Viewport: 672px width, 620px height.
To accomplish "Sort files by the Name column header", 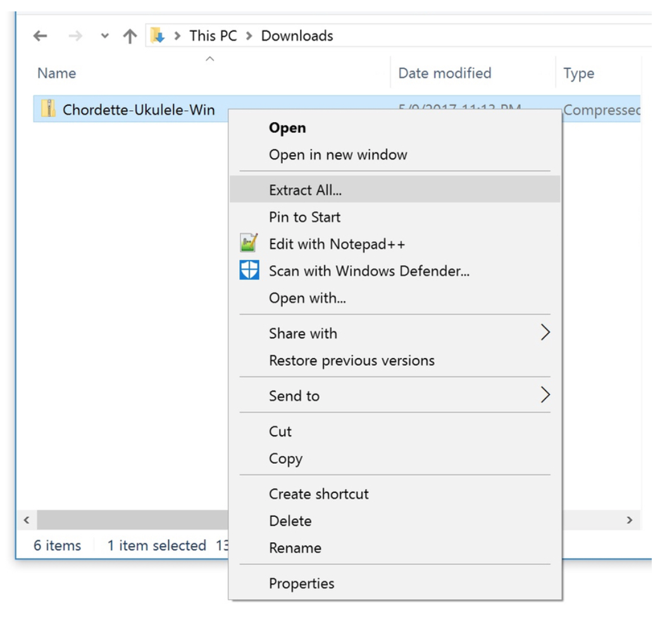I will pos(57,73).
